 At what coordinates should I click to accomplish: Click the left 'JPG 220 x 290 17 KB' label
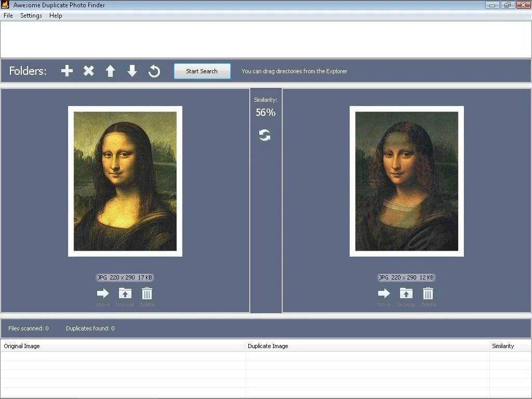[x=125, y=277]
